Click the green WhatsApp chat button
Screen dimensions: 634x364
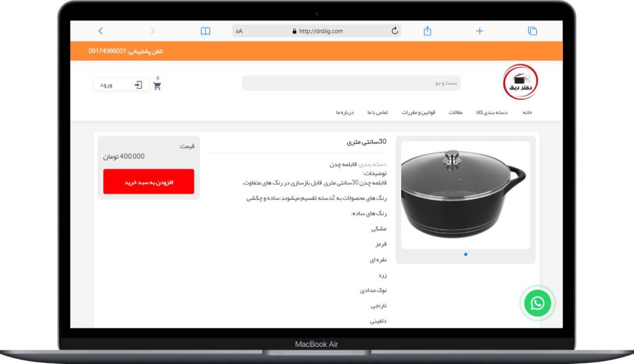pyautogui.click(x=537, y=303)
